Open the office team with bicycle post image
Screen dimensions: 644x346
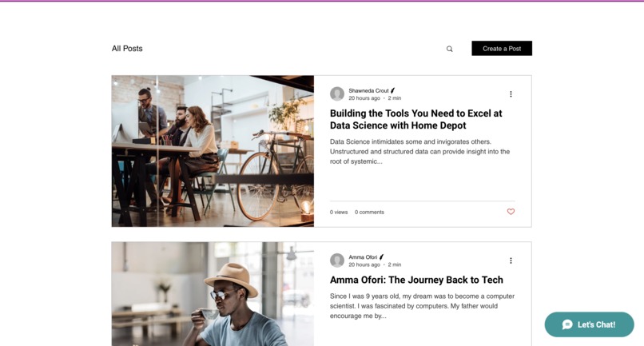point(213,151)
